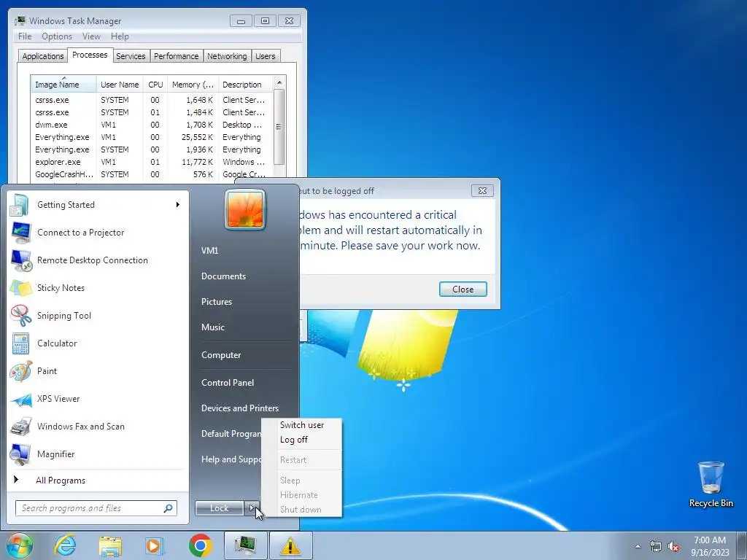The image size is (747, 560).
Task: Switch to the Performance tab
Action: [x=177, y=56]
